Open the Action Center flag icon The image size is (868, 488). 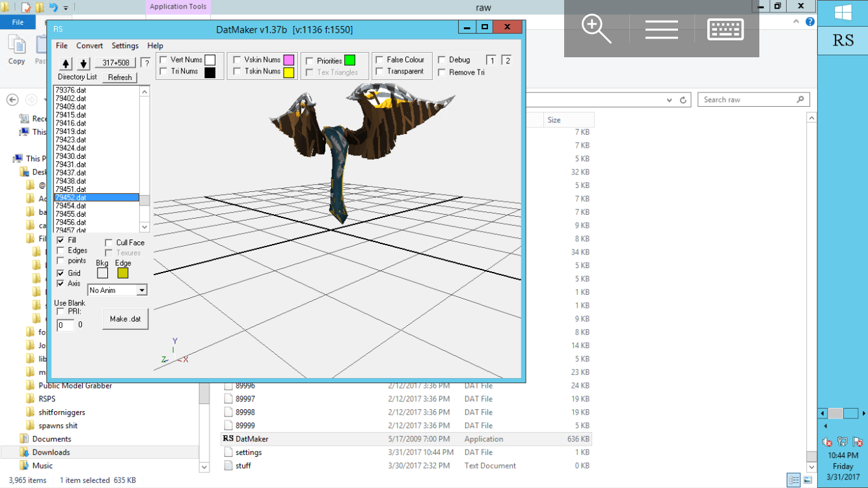click(x=858, y=442)
